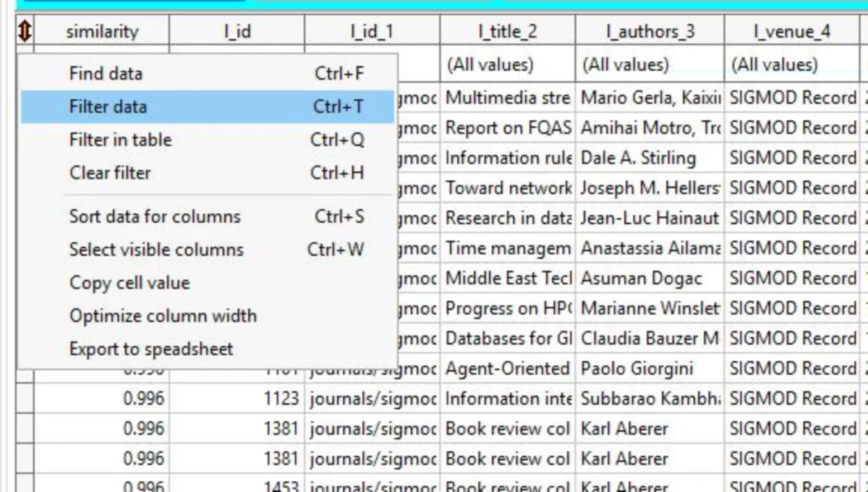Choose Filter in table option
This screenshot has width=868, height=492.
pos(208,140)
